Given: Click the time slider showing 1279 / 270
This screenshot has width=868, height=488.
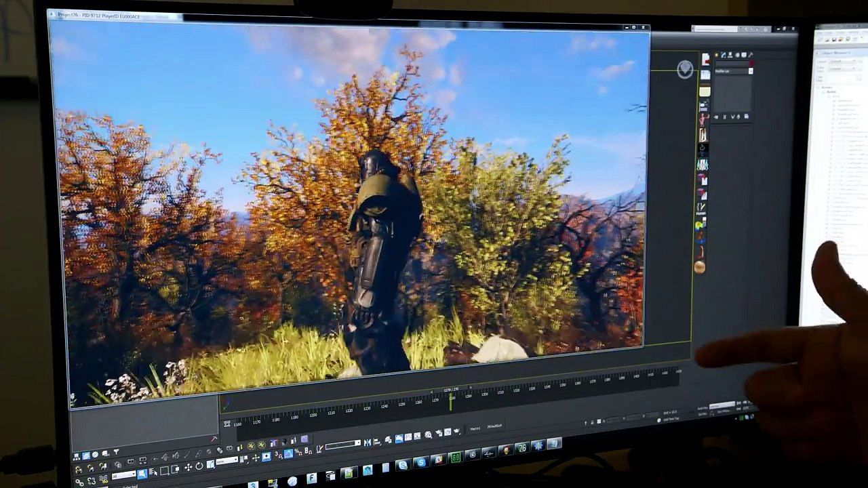Looking at the screenshot, I should point(450,390).
